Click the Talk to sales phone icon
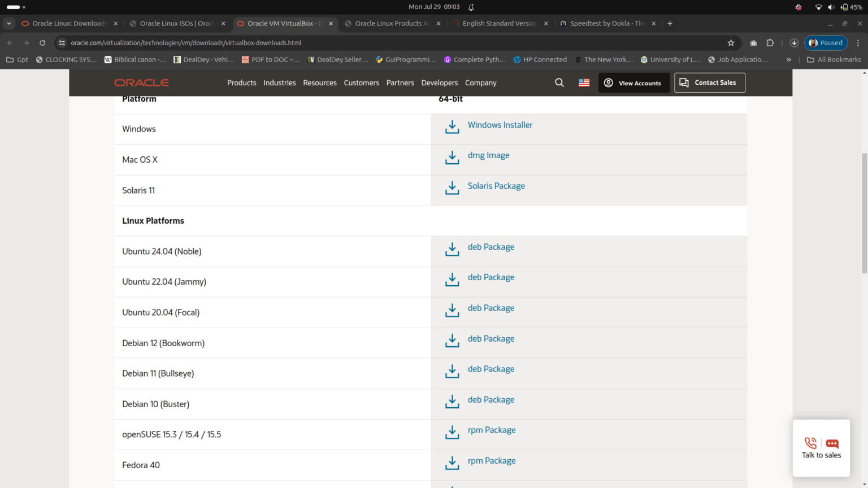The width and height of the screenshot is (868, 488). pos(810,443)
